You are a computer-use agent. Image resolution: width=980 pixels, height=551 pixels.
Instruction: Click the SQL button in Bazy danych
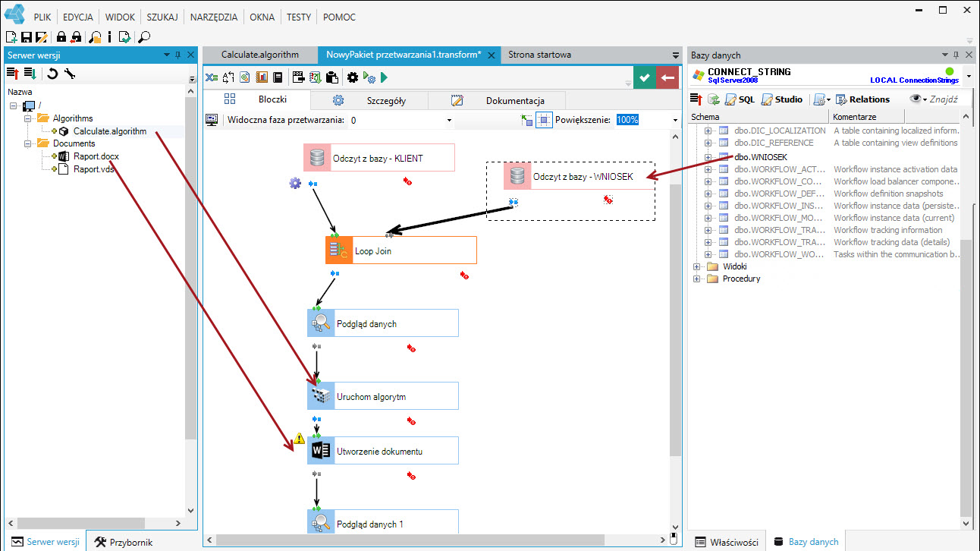(740, 99)
